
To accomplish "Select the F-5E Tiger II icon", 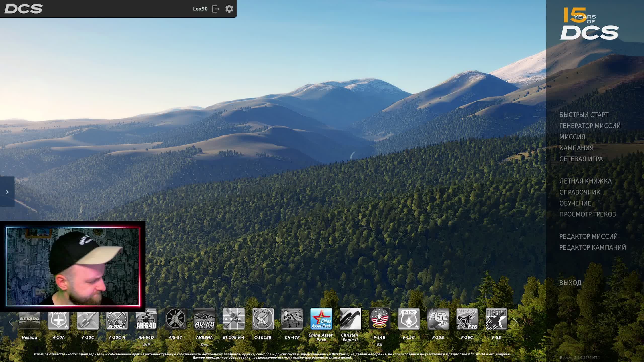I will (496, 319).
